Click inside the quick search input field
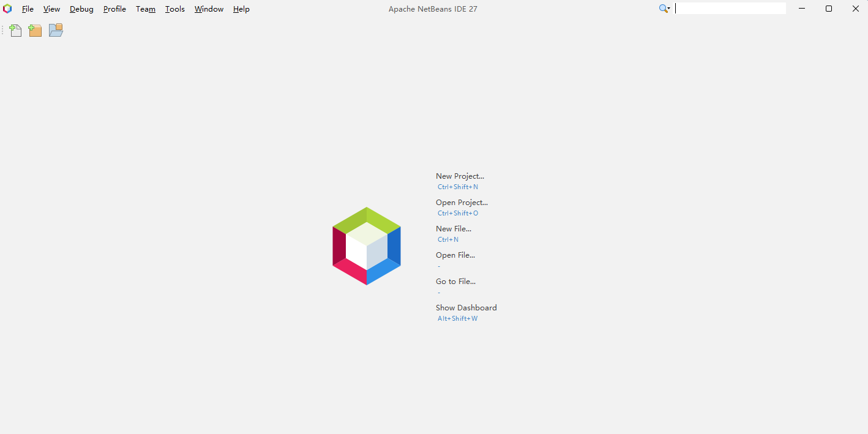This screenshot has width=868, height=434. (730, 8)
